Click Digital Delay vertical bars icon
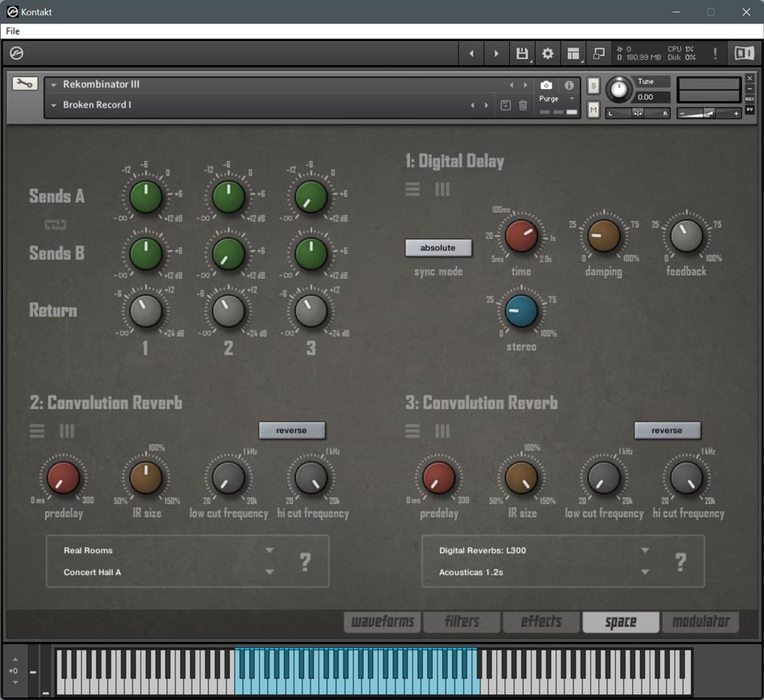764x700 pixels. click(x=442, y=189)
